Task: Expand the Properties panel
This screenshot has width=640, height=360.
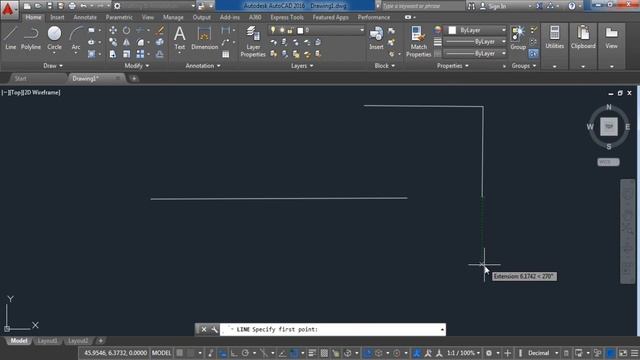Action: 453,66
